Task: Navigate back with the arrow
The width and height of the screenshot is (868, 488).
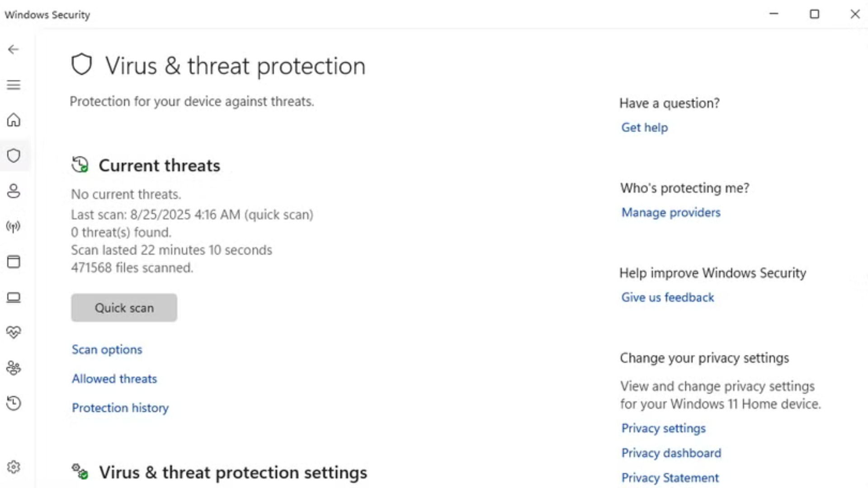Action: point(13,49)
